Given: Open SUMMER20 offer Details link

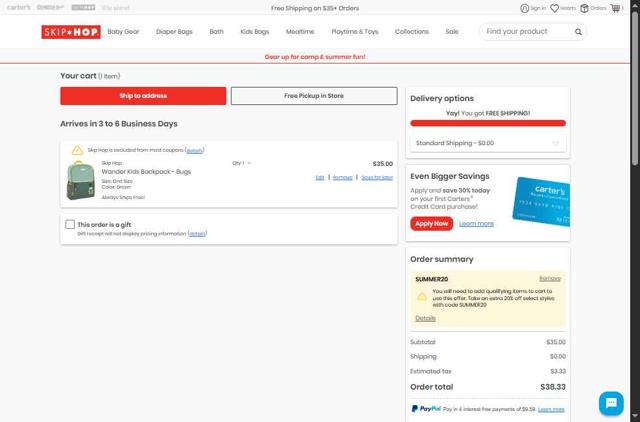Looking at the screenshot, I should [425, 318].
